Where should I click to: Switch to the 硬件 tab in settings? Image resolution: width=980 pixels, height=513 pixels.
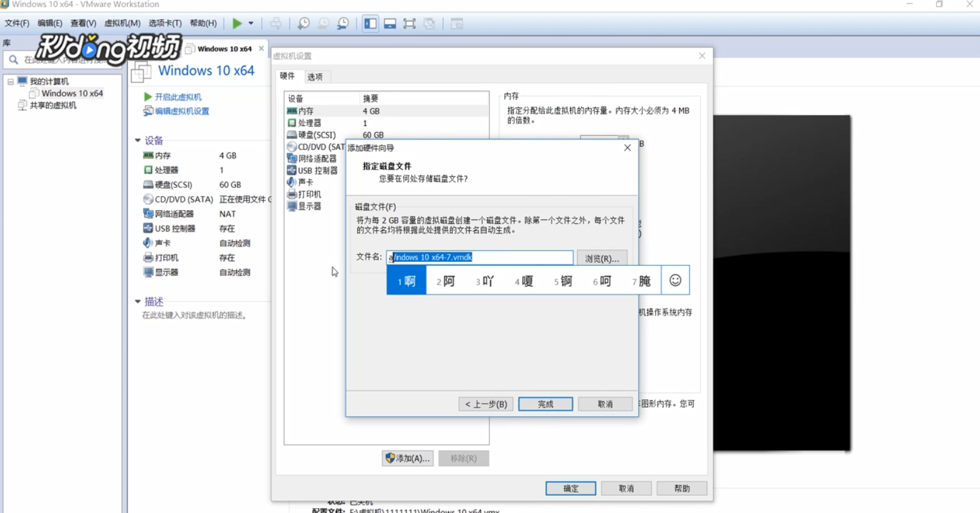[288, 76]
